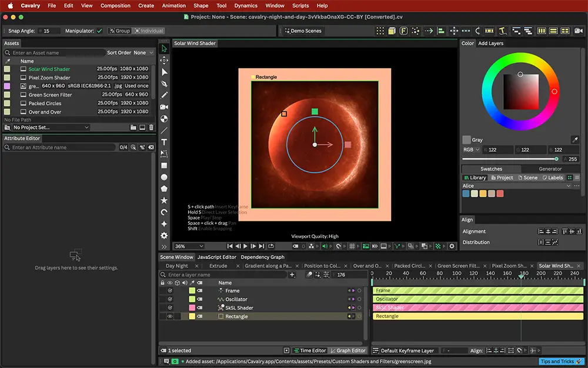Open the Animation menu
The width and height of the screenshot is (588, 368).
[x=173, y=6]
